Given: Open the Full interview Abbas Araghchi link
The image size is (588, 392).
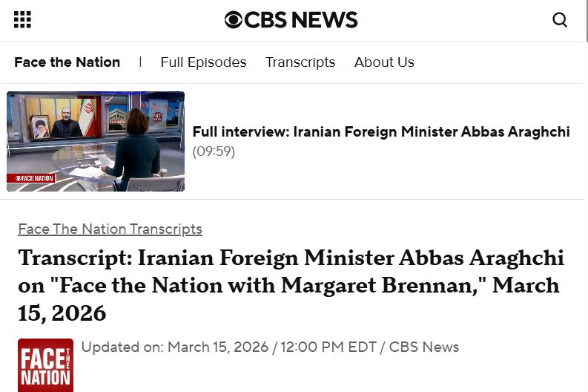Looking at the screenshot, I should (x=381, y=132).
